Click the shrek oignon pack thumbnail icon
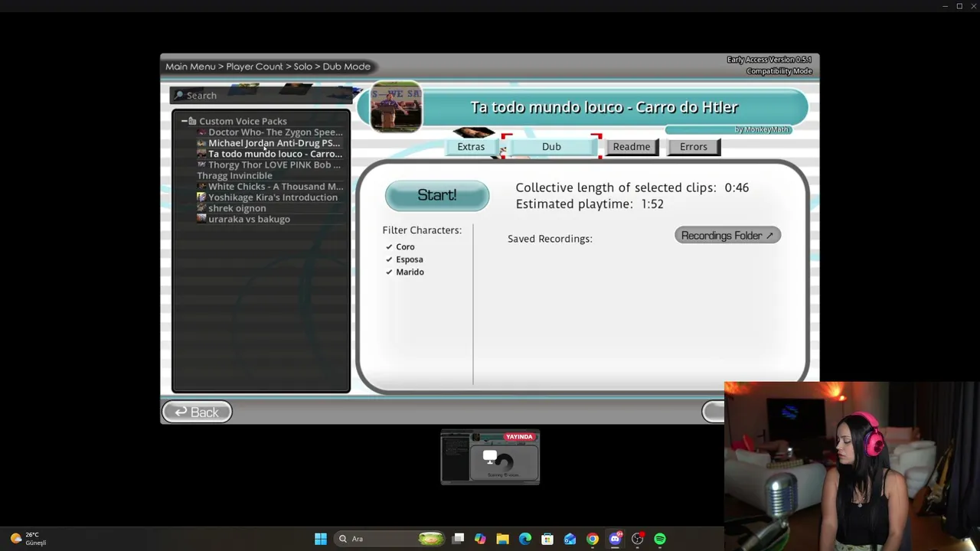The image size is (980, 551). point(201,208)
